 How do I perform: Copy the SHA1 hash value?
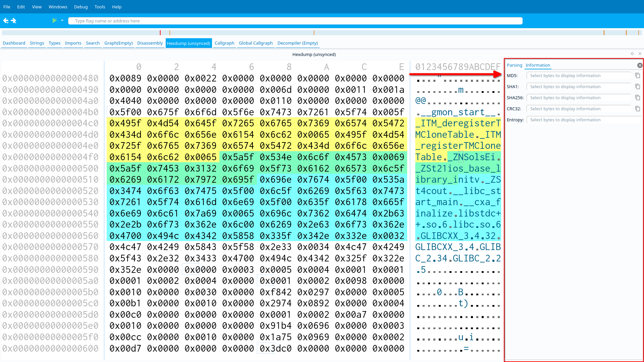pos(638,87)
